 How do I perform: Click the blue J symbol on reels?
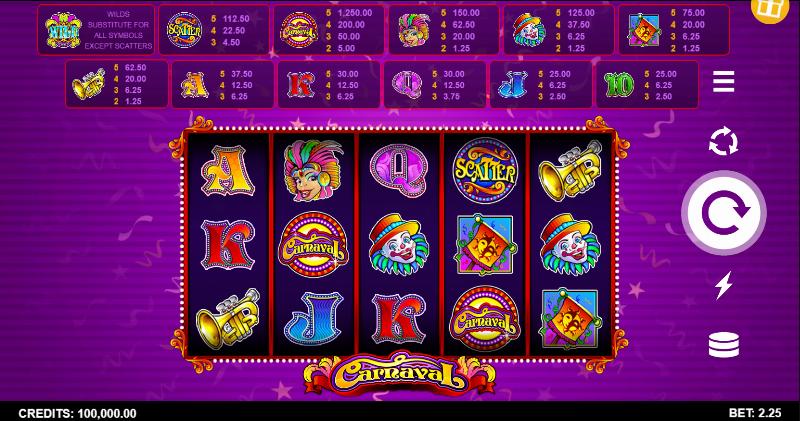click(x=313, y=318)
